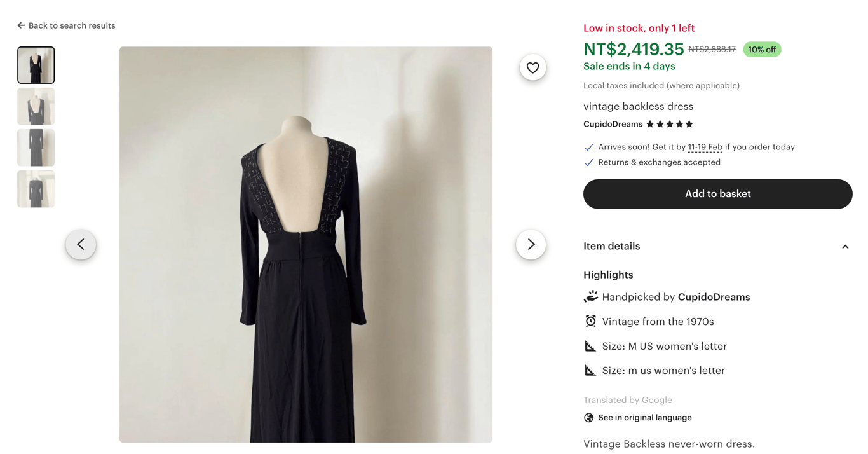Screen dimensions: 868x454
Task: Click the checkmark beside Returns exchanges accepted
Action: (588, 162)
